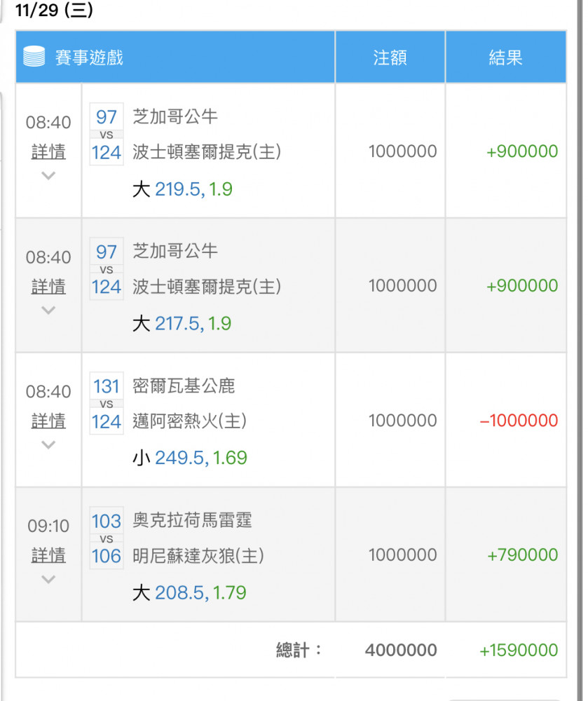Select 小 249.5, 1.69 bet line
The image size is (588, 701).
point(189,458)
